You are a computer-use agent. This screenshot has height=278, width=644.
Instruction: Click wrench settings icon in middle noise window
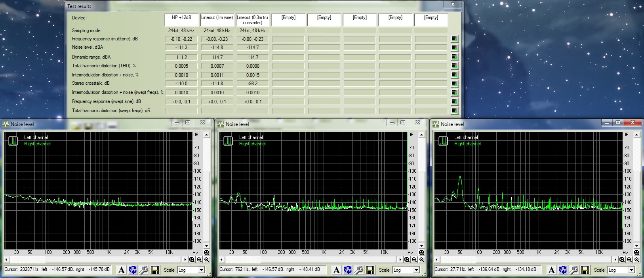click(359, 270)
